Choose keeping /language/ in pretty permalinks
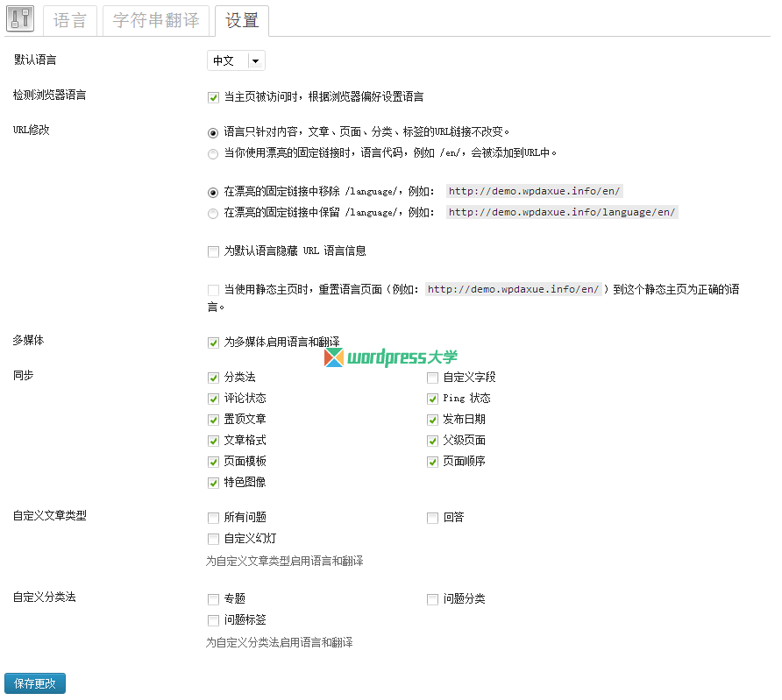Viewport: 782px width, 700px height. [x=211, y=214]
